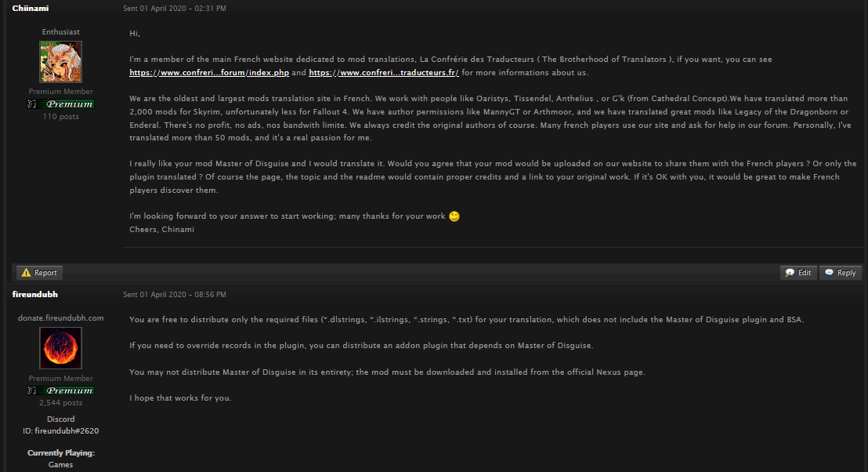Click the fireundubh username heading
Screen dimensions: 868x472
34,294
